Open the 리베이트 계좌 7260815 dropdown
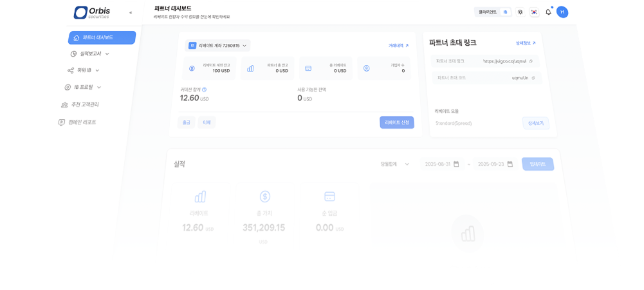The image size is (644, 290). (x=217, y=46)
